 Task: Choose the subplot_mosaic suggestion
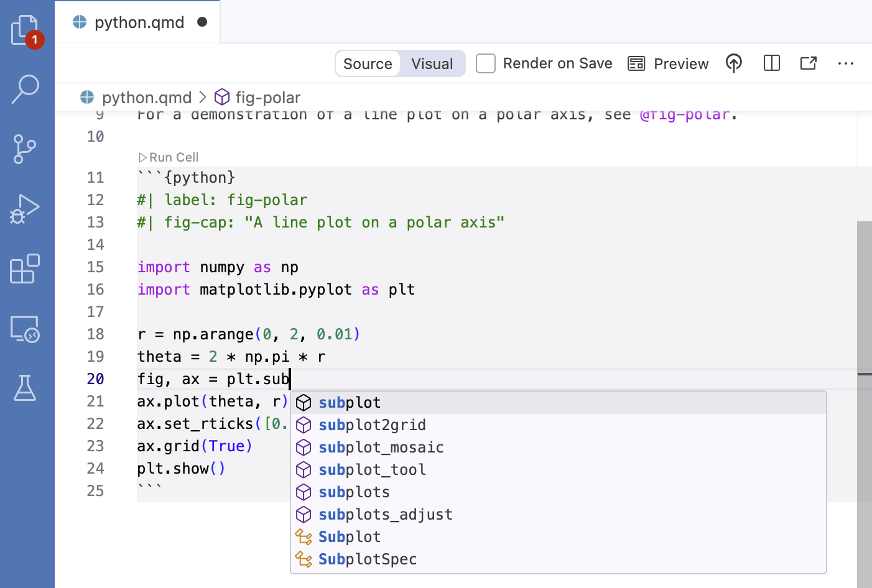click(x=559, y=448)
